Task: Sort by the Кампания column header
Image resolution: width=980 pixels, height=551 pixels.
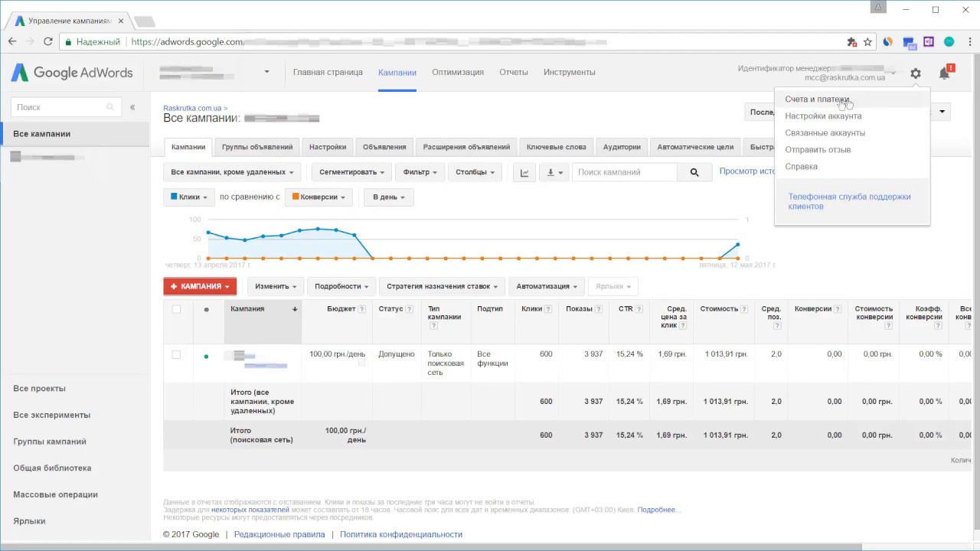Action: point(263,321)
